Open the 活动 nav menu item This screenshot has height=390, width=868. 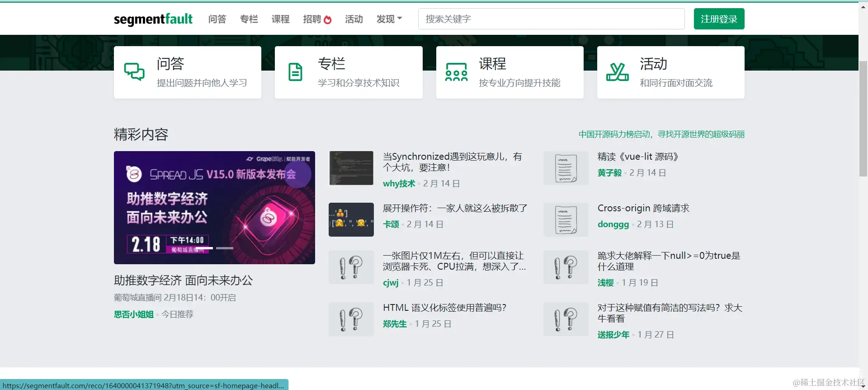point(354,19)
